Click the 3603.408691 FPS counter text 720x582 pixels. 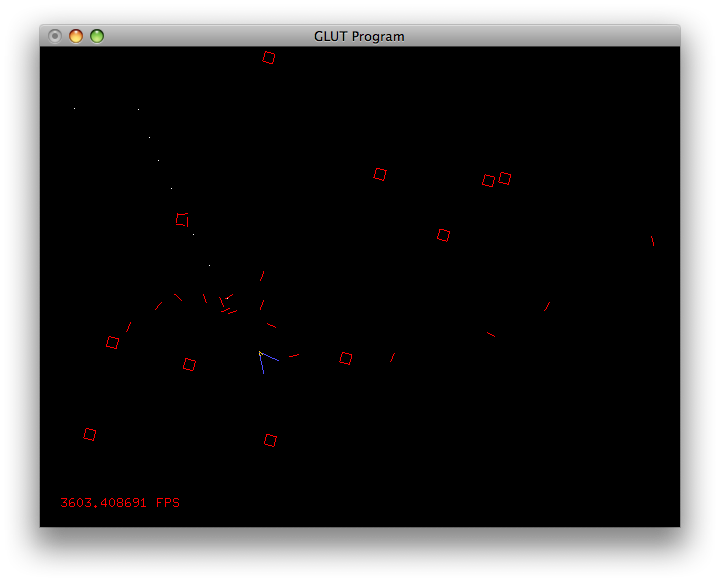pyautogui.click(x=120, y=503)
